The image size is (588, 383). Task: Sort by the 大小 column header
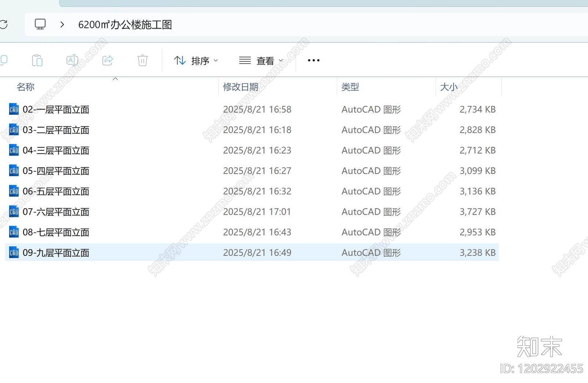click(x=449, y=87)
